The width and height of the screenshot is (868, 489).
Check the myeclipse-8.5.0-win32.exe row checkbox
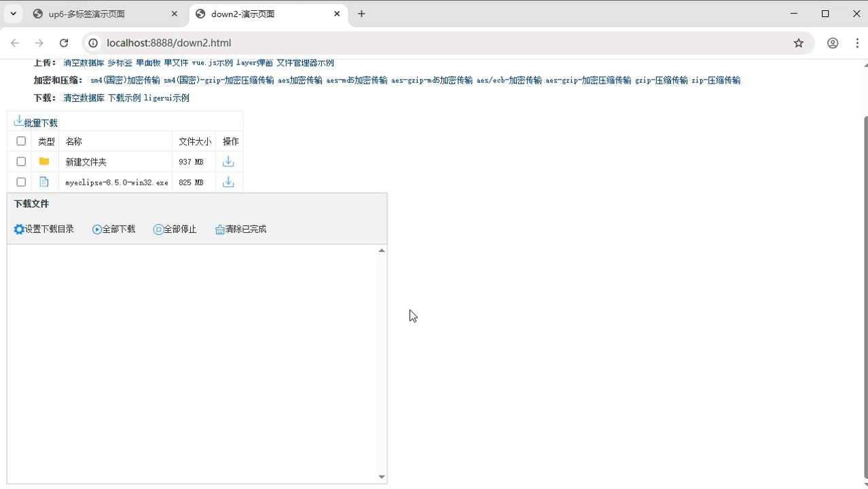click(x=21, y=182)
